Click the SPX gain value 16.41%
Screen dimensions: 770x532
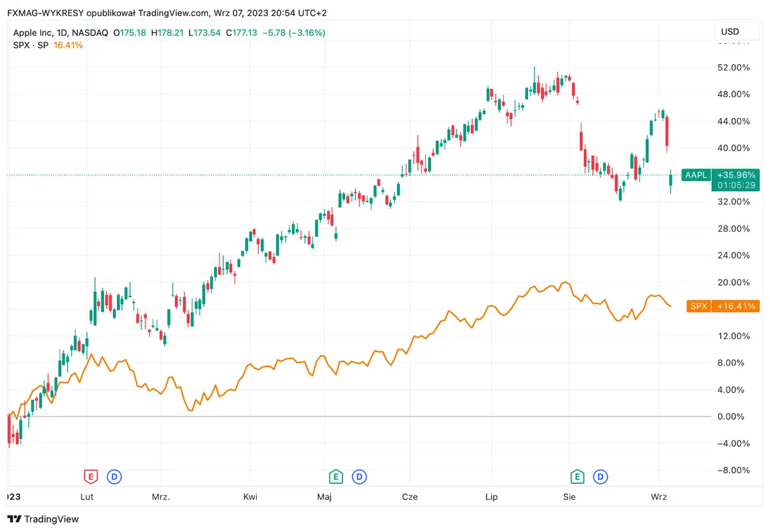click(x=68, y=46)
